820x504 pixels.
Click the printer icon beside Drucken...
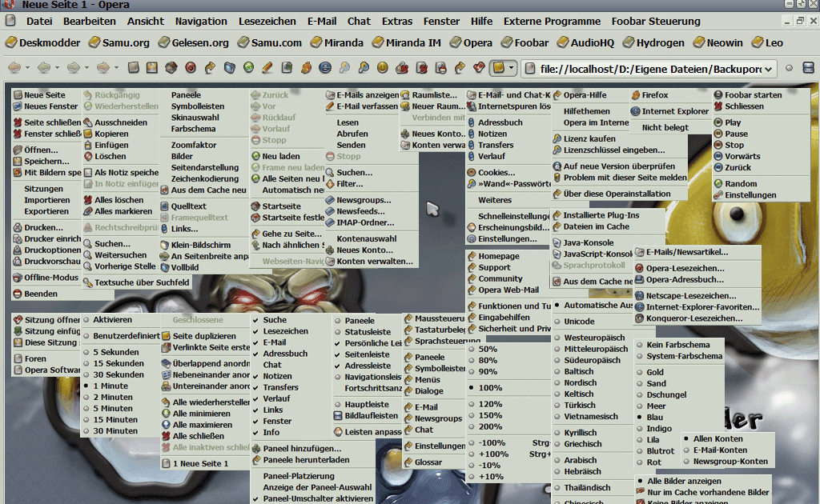pos(18,228)
